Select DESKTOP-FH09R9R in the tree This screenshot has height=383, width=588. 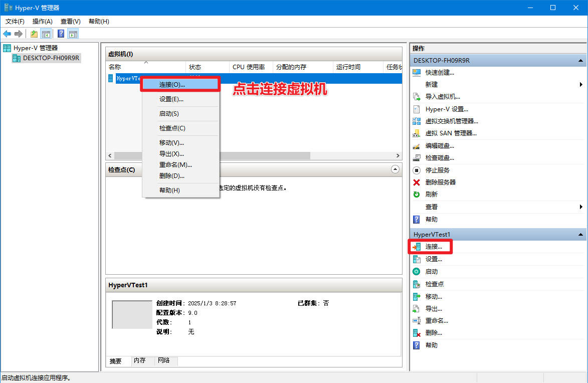click(51, 58)
